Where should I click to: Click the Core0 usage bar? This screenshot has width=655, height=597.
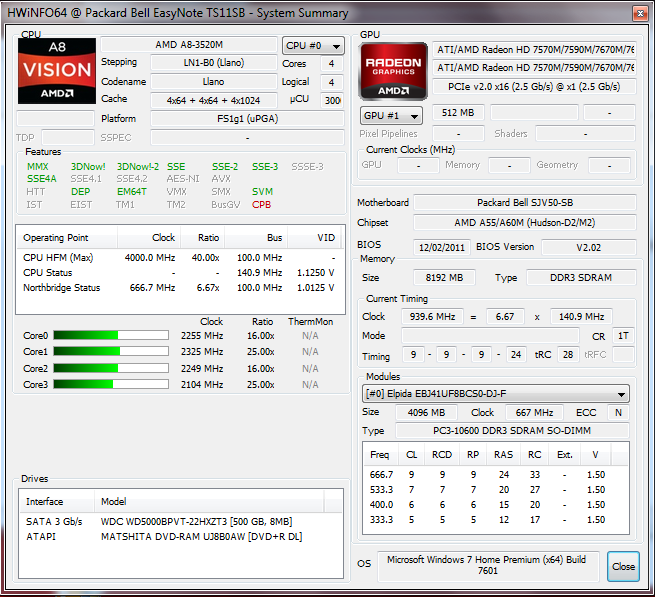[x=111, y=335]
